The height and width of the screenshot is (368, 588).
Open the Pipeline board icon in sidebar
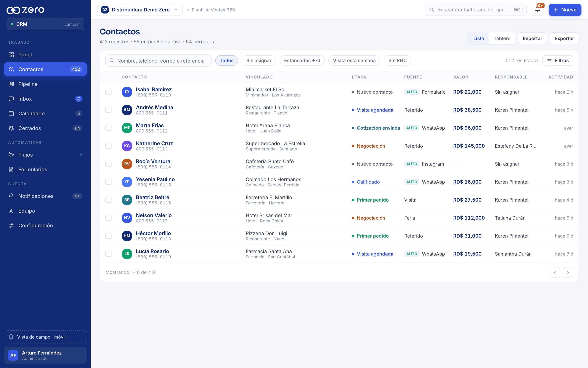click(x=11, y=84)
